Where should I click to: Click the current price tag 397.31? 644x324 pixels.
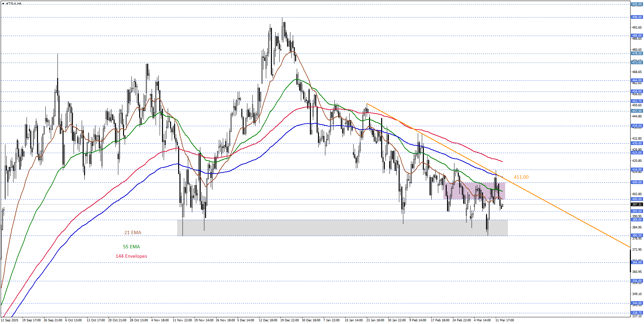coord(637,204)
